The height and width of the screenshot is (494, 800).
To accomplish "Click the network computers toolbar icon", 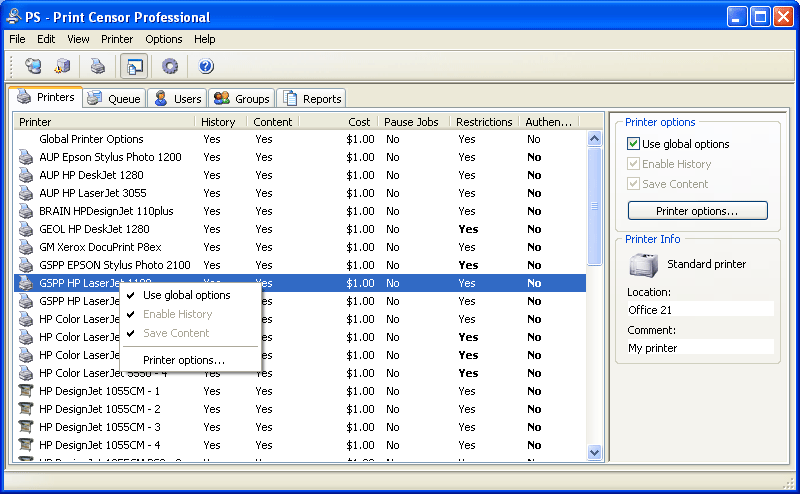I will (x=33, y=66).
